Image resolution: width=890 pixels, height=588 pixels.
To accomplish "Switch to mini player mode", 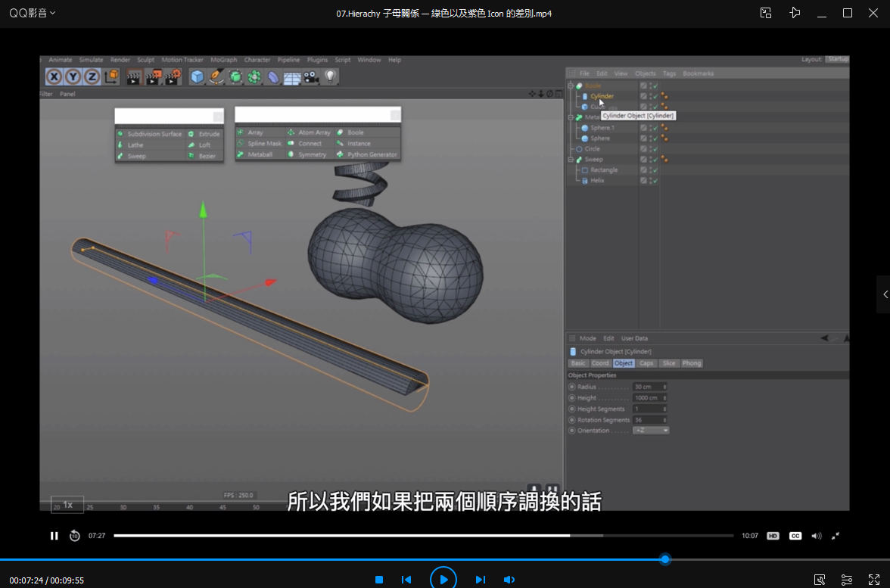I will (766, 13).
